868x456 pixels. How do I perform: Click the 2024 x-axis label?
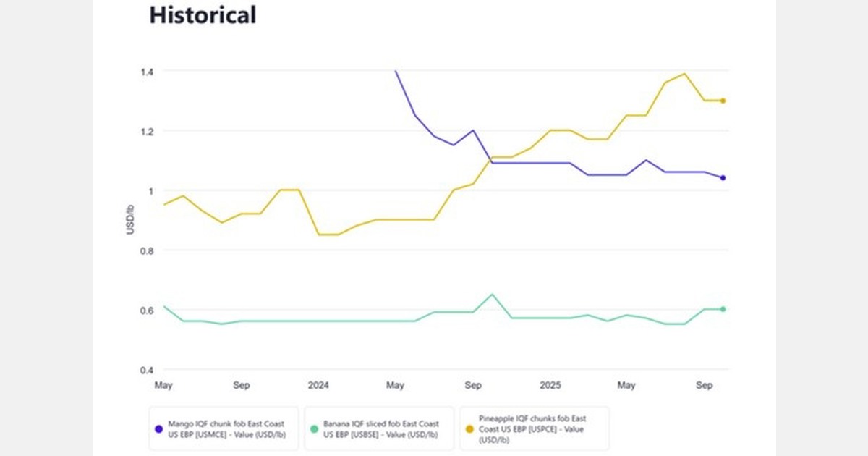click(318, 385)
